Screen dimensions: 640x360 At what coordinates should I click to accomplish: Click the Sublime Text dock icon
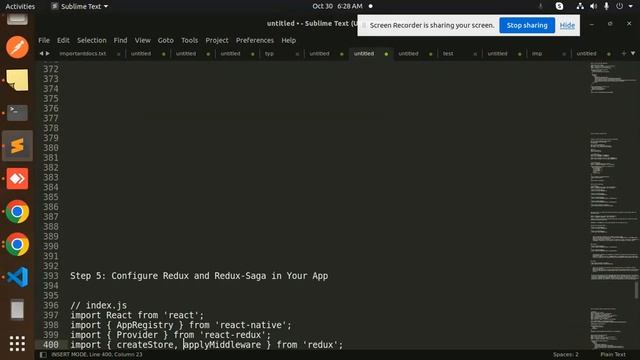tap(17, 146)
